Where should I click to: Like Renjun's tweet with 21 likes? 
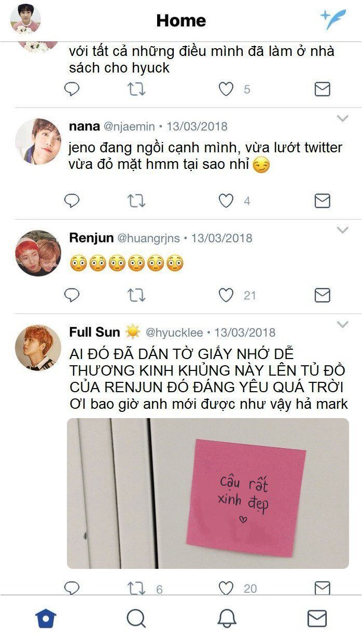tap(226, 295)
